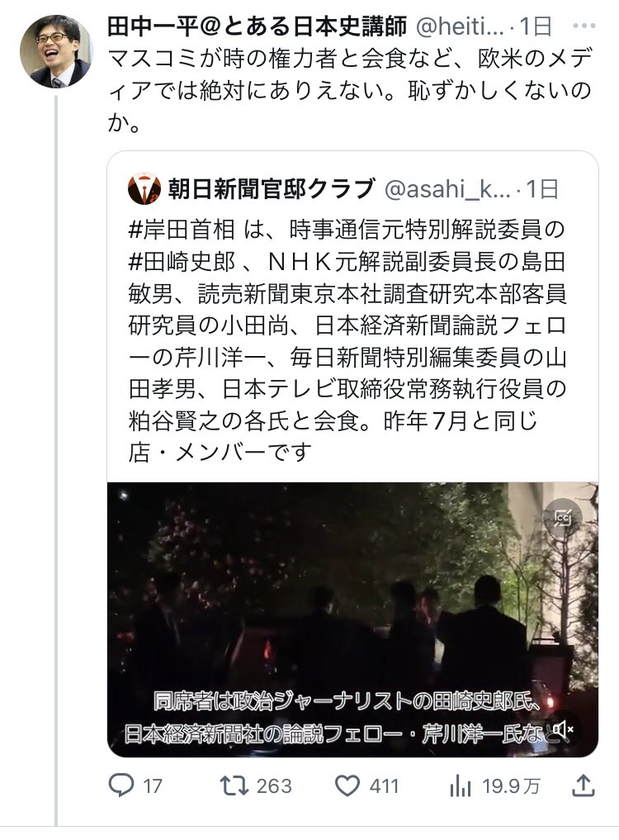
Task: Open 田中一平 profile picture
Action: click(x=55, y=51)
